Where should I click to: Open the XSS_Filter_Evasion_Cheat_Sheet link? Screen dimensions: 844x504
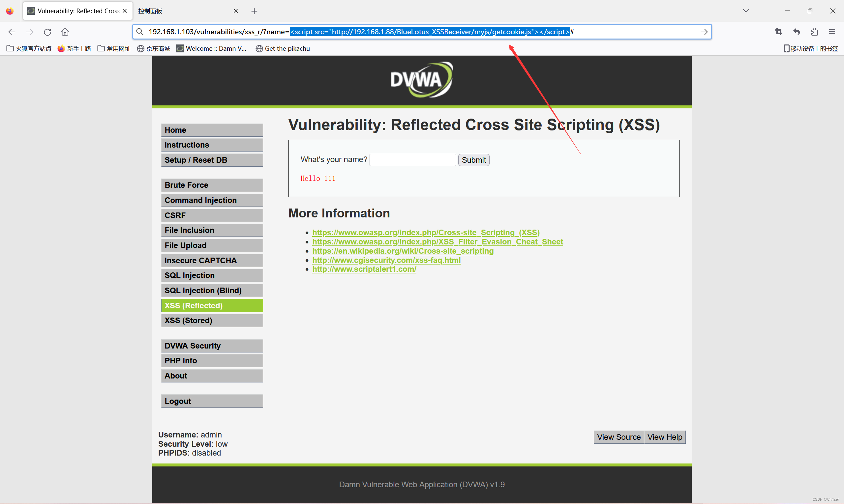(x=437, y=241)
